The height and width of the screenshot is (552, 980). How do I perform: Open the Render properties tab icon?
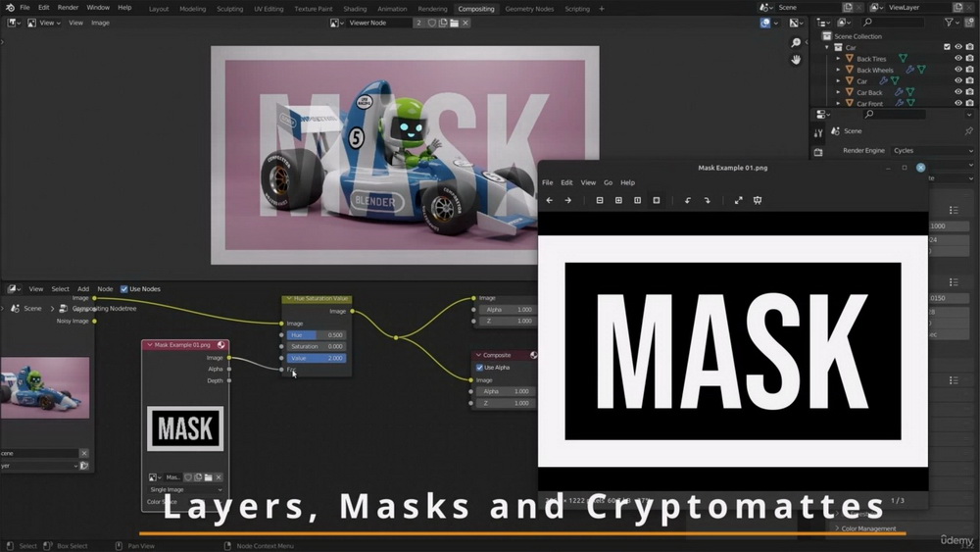818,152
